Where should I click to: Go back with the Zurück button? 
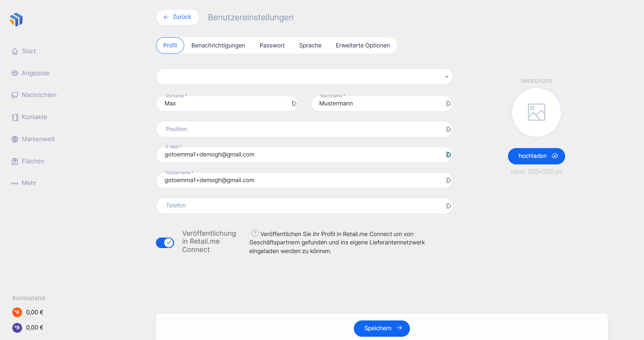[x=178, y=17]
